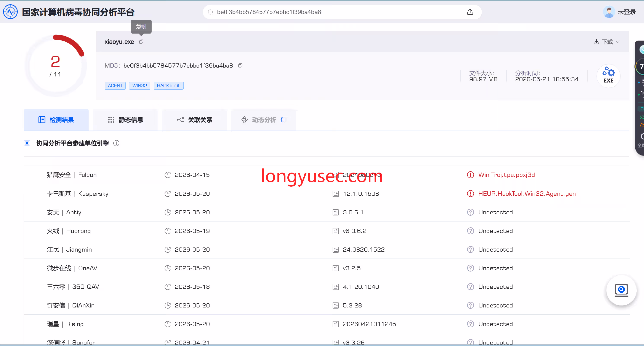644x346 pixels.
Task: Click the file size value 98.97 MB
Action: pos(483,79)
